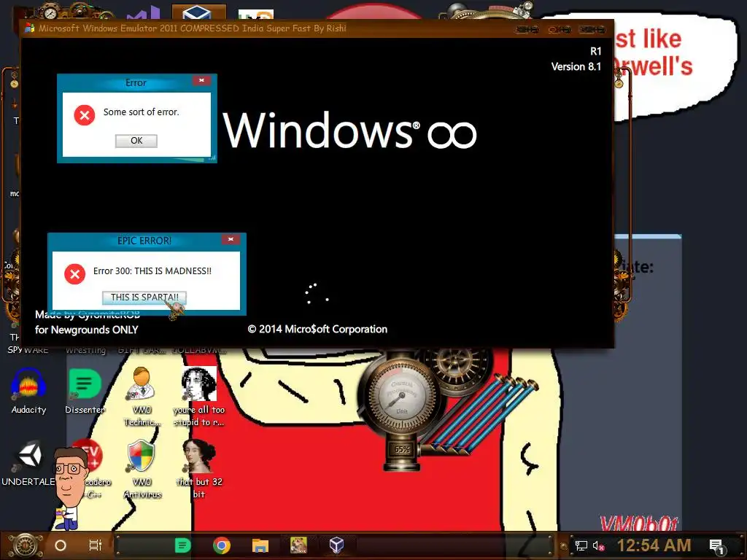Click the Windows flag icon in emulator title bar
The image size is (747, 560).
[x=29, y=28]
